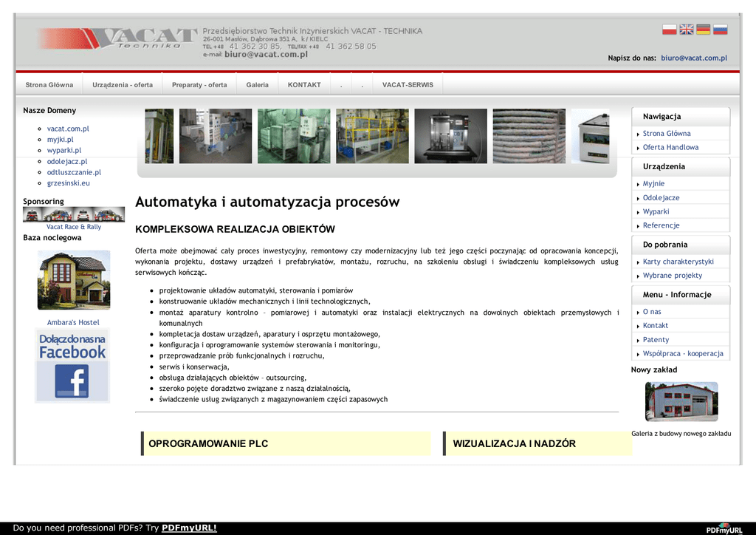Screen dimensions: 756x535
Task: Choose the Russian flag icon
Action: [721, 30]
